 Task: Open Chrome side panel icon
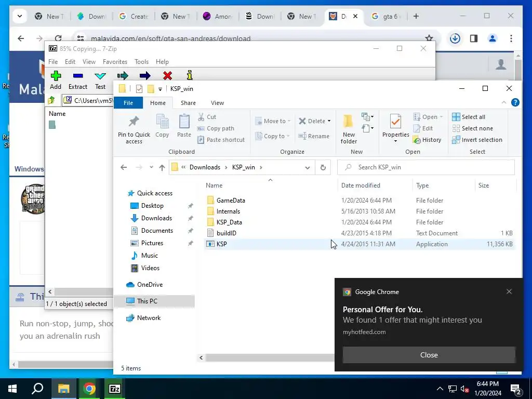pyautogui.click(x=474, y=38)
